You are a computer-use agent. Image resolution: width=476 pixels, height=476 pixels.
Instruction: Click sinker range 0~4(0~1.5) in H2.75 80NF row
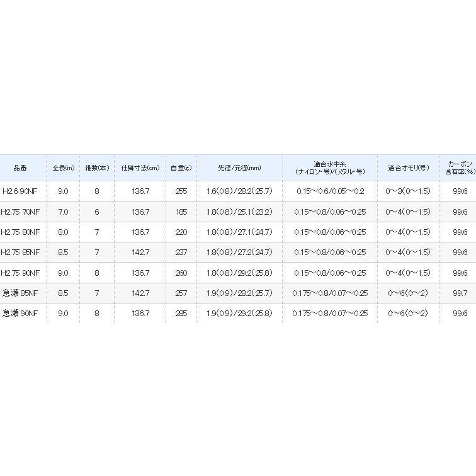tap(408, 232)
